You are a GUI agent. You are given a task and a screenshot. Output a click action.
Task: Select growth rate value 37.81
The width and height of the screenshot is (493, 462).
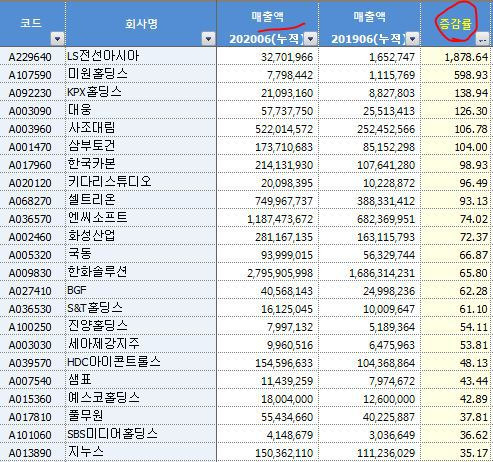point(474,417)
